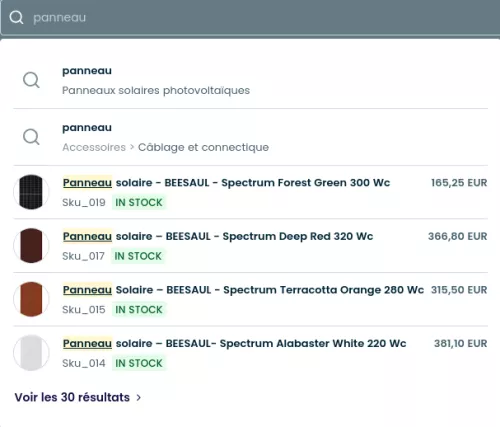Image resolution: width=500 pixels, height=427 pixels.
Task: Click search icon beside Panneaux solaires photovoltaïques suggestion
Action: [x=31, y=80]
